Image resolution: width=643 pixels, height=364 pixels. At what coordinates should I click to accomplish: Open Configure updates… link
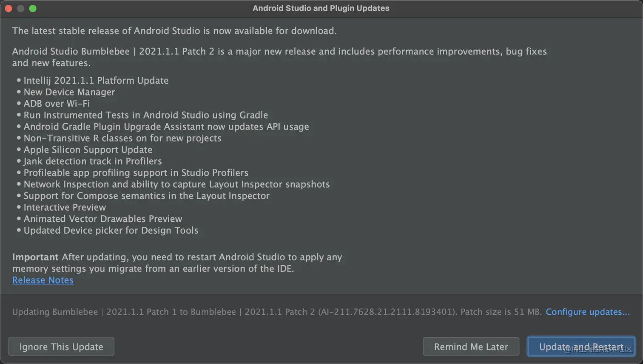click(x=587, y=312)
